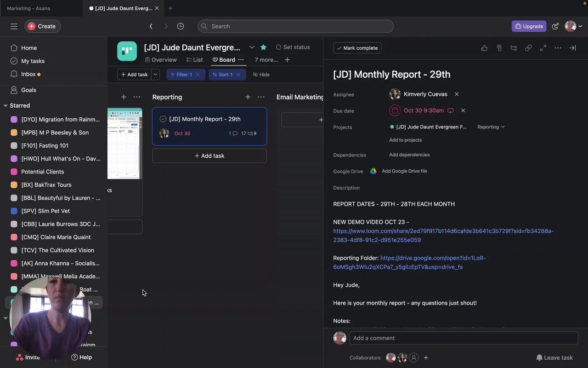Image resolution: width=588 pixels, height=368 pixels.
Task: Copy task link icon
Action: 528,48
